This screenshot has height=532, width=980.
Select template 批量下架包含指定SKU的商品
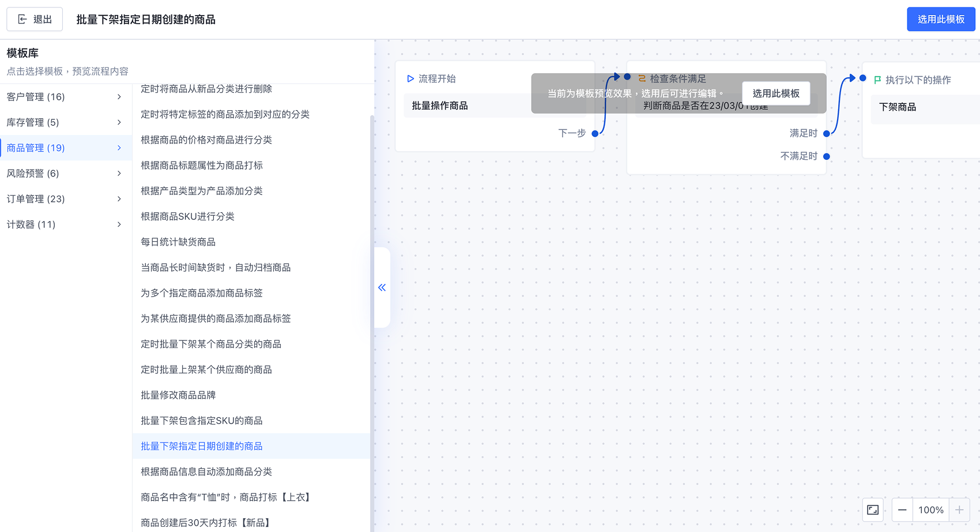251,421
